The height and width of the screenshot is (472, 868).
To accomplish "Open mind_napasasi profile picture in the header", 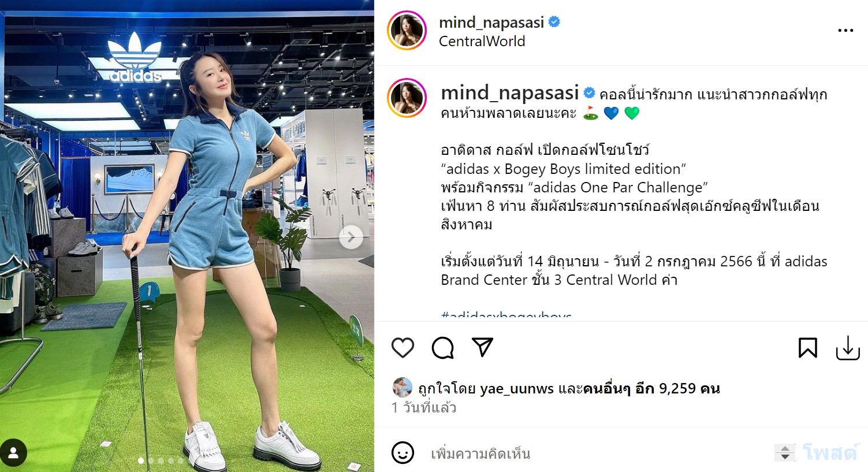I will [x=407, y=30].
